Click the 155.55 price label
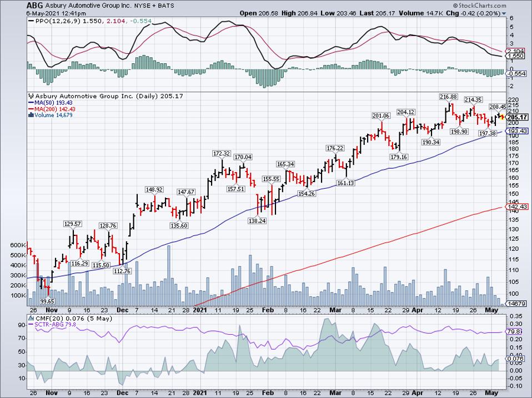 271,179
